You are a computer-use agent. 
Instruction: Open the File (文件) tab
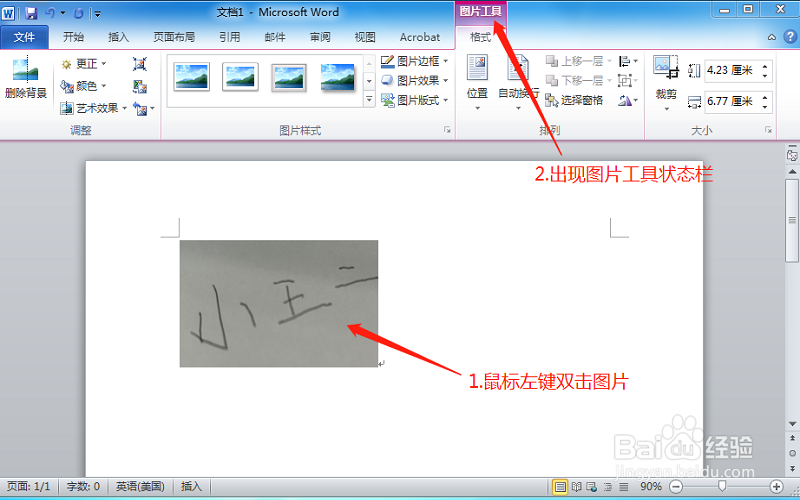pos(24,37)
